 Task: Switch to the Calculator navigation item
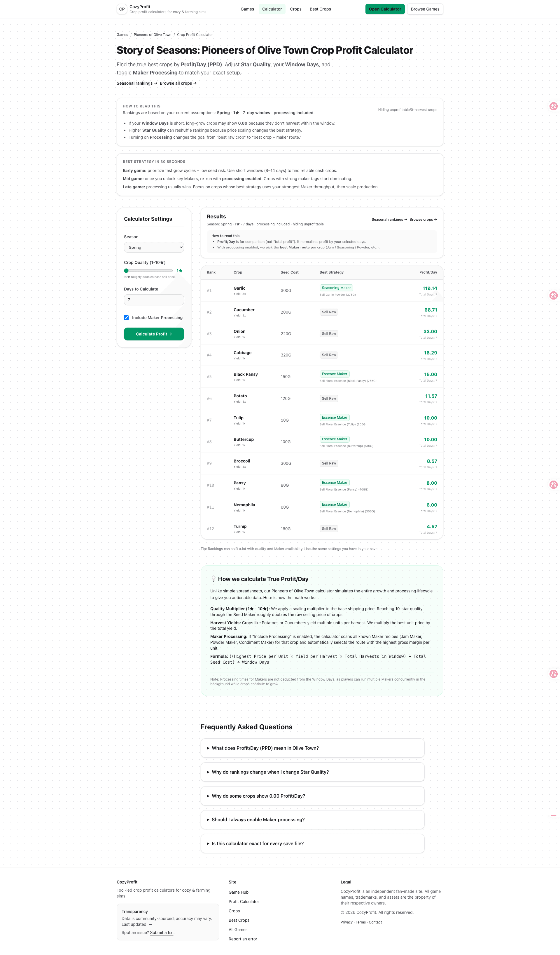(x=272, y=9)
